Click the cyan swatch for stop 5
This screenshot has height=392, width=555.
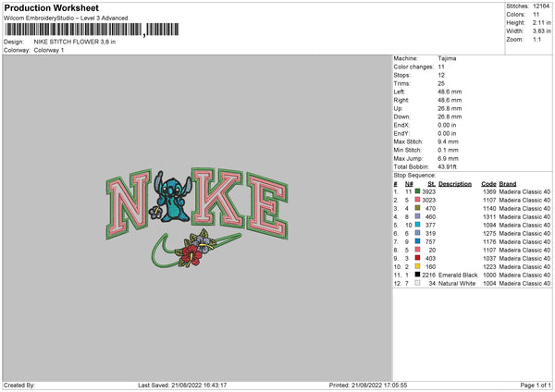(418, 225)
